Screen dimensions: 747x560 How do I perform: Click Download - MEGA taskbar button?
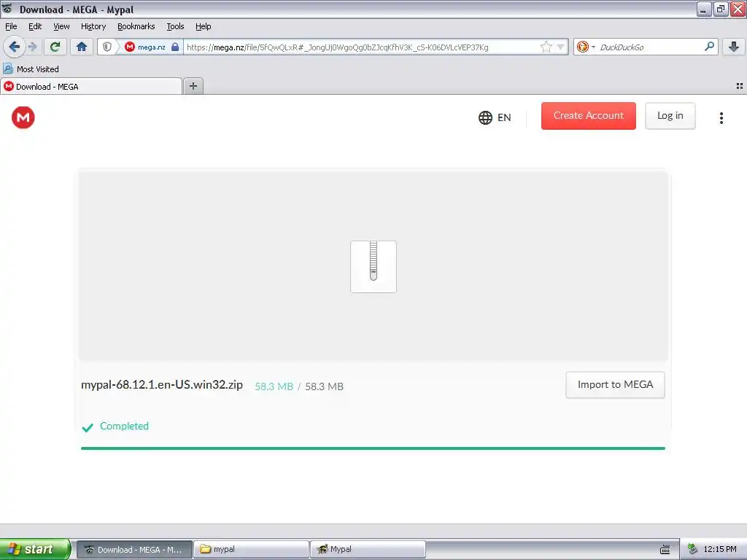(x=134, y=549)
